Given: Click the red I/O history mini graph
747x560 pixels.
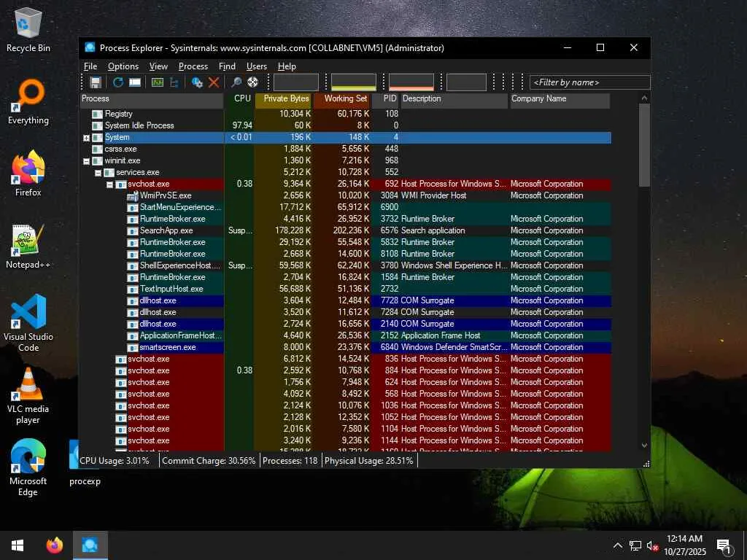Looking at the screenshot, I should 411,82.
